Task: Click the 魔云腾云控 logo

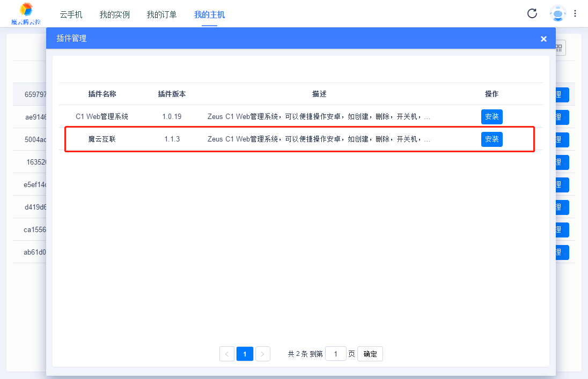Action: (x=26, y=14)
